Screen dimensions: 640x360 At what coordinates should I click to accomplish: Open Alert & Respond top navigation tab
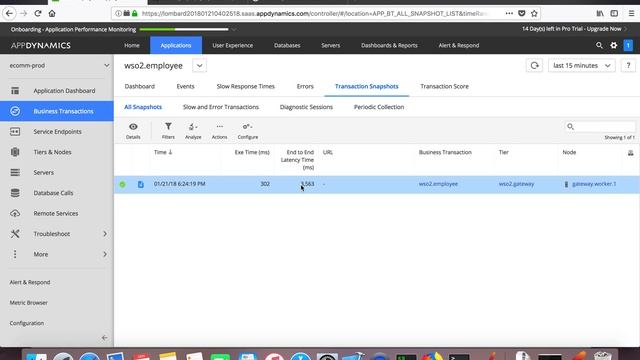(459, 45)
